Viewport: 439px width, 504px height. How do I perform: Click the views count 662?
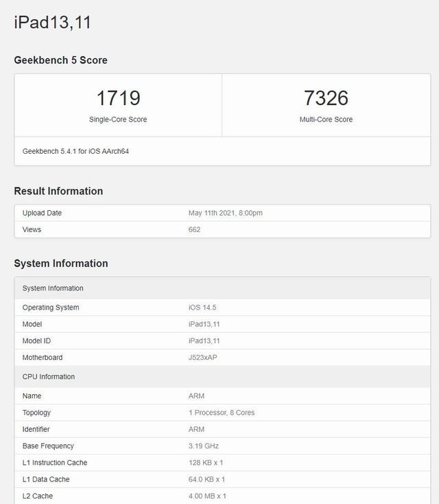pyautogui.click(x=194, y=229)
